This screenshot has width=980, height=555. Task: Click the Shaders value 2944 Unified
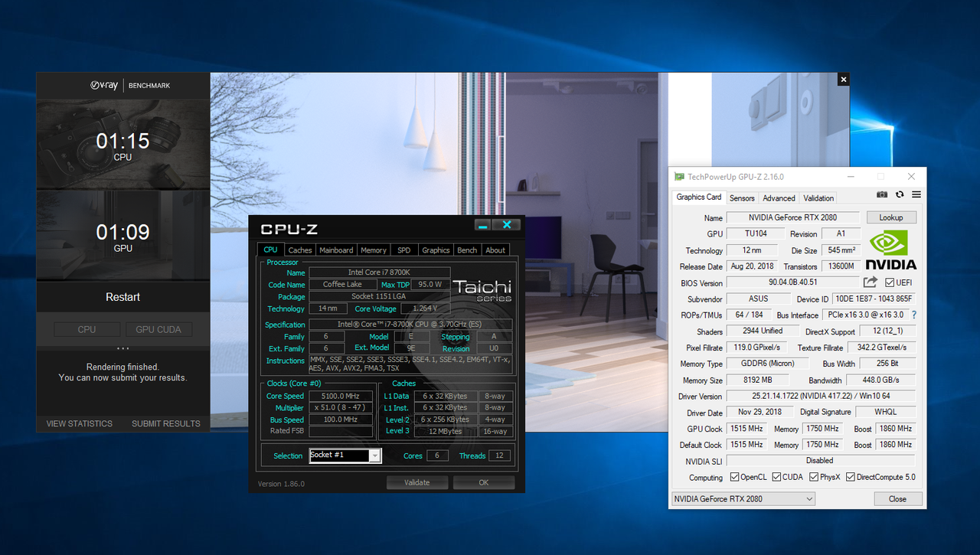[763, 331]
